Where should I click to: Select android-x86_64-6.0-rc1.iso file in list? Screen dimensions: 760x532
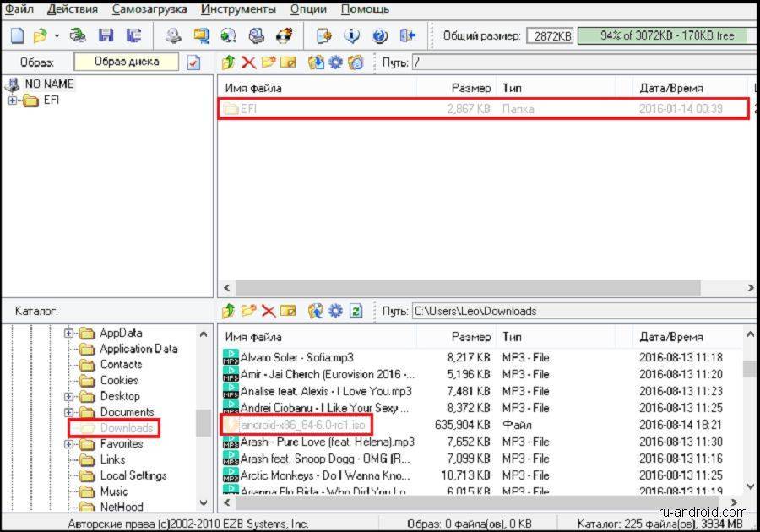tap(305, 425)
